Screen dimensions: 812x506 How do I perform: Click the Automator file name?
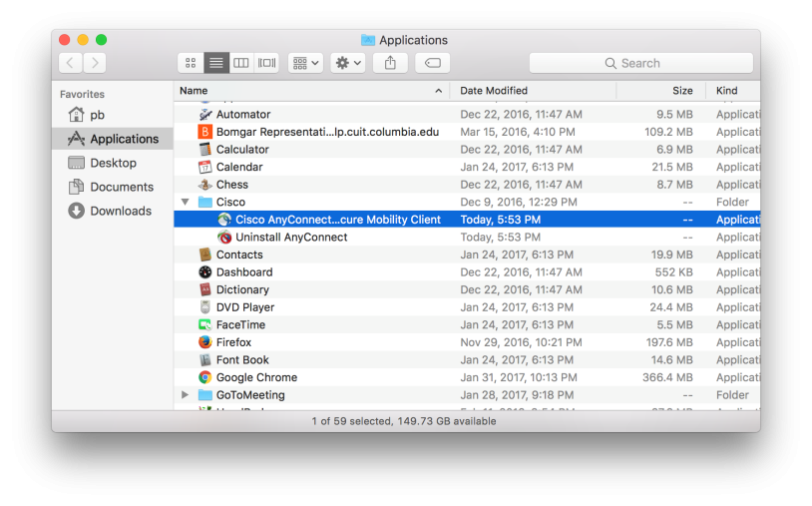[x=243, y=114]
